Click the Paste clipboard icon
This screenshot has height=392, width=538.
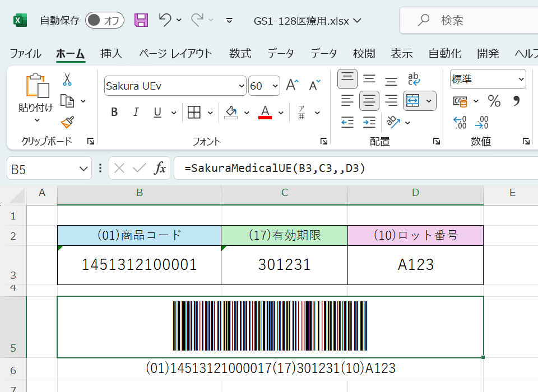pyautogui.click(x=37, y=86)
